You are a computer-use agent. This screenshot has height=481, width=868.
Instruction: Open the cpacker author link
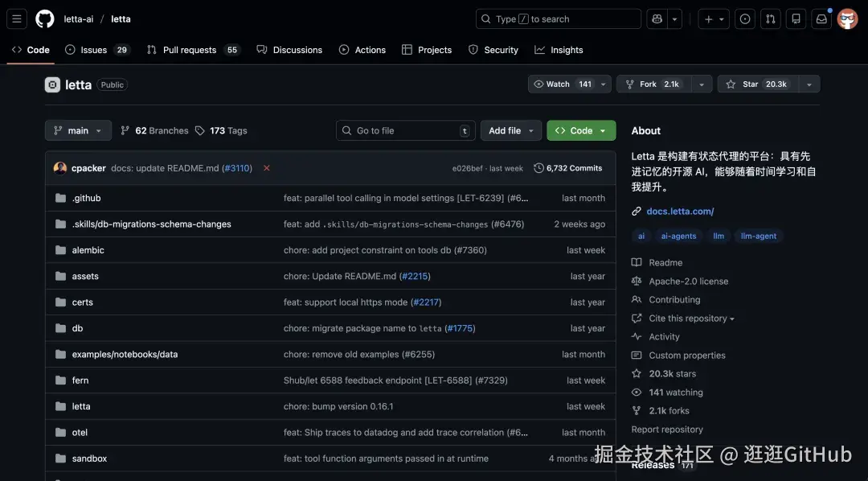[x=88, y=168]
